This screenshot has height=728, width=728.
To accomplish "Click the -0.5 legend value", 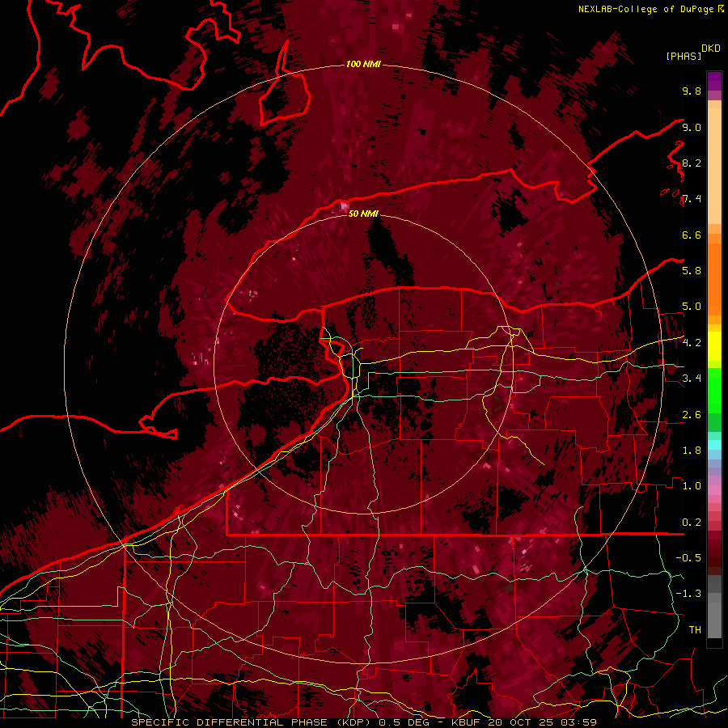I will (688, 558).
